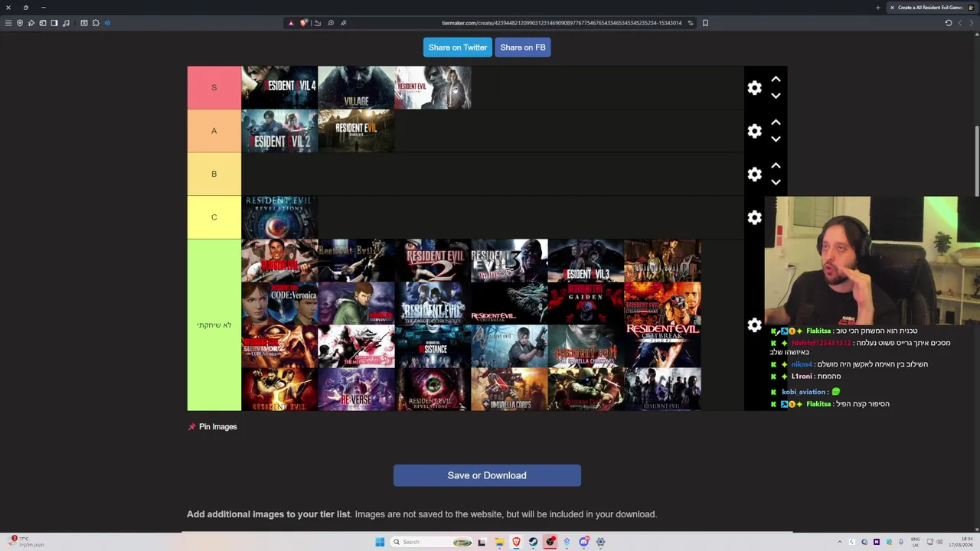Move S tier row up with arrow
Screen dimensions: 980x551
[x=776, y=79]
